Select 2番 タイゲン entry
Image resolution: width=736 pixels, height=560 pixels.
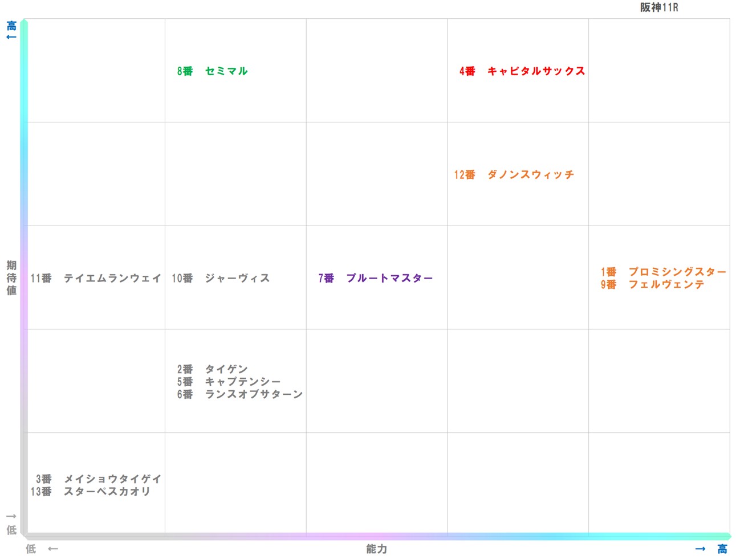212,369
